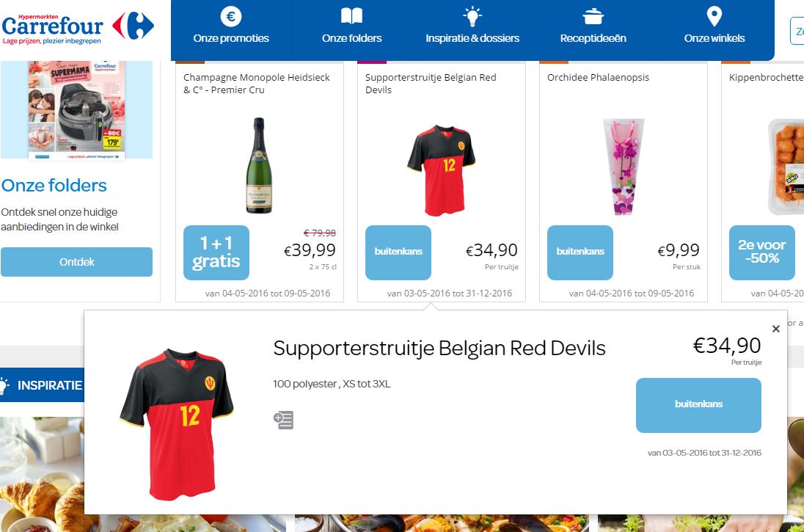Open the Champagne Monopole Heidsieck bottle image
The image size is (804, 532).
click(x=259, y=165)
